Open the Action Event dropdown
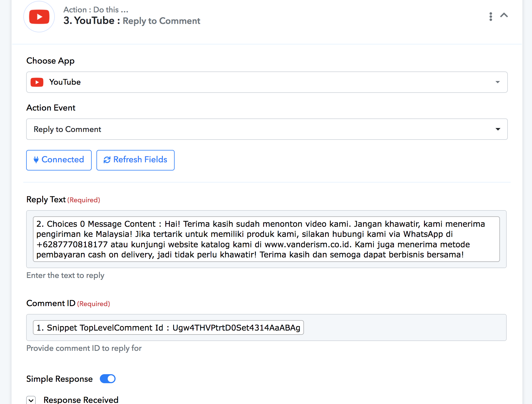The width and height of the screenshot is (532, 404). (x=267, y=129)
